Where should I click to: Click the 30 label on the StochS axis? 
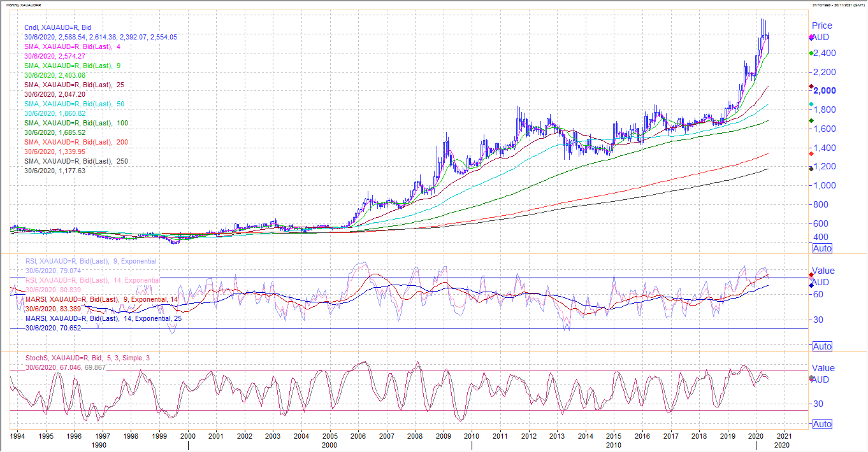point(818,404)
